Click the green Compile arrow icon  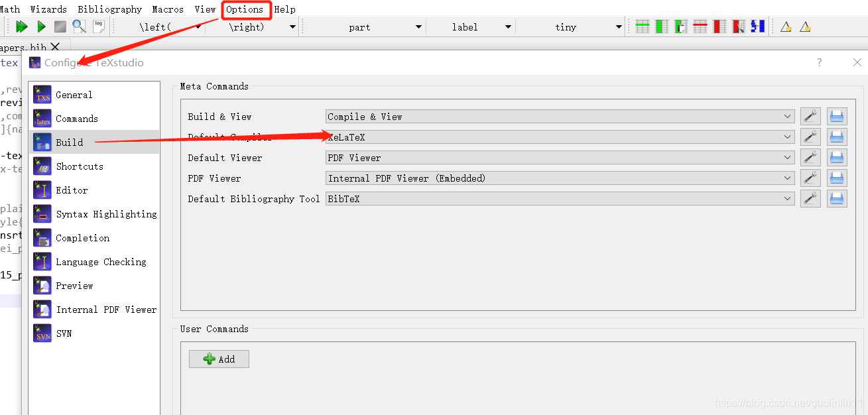41,27
